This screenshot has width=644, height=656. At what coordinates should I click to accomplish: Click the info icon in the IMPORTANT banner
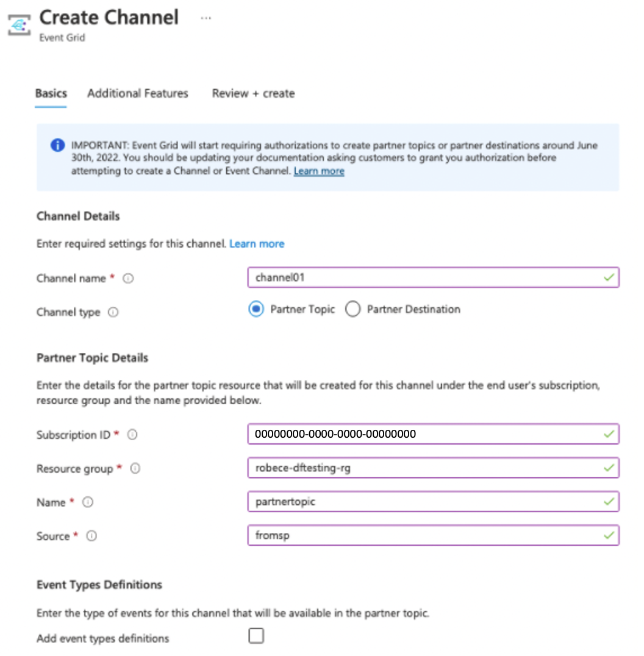point(58,144)
